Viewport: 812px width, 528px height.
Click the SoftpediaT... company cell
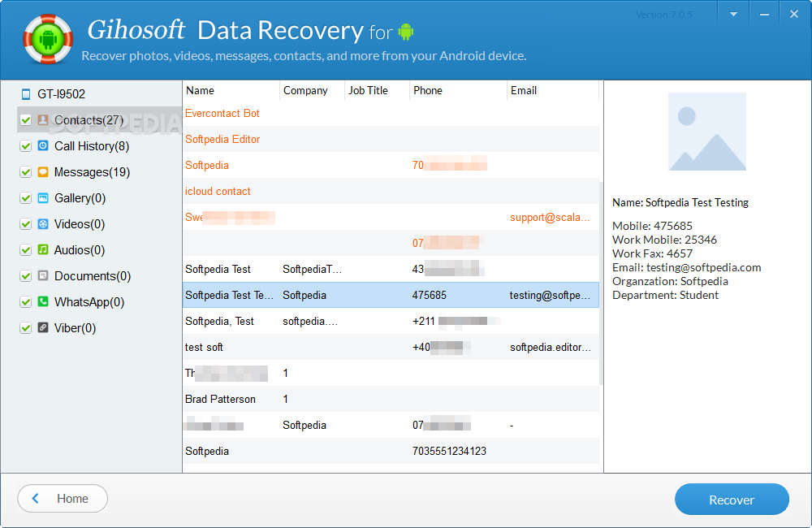pyautogui.click(x=313, y=270)
